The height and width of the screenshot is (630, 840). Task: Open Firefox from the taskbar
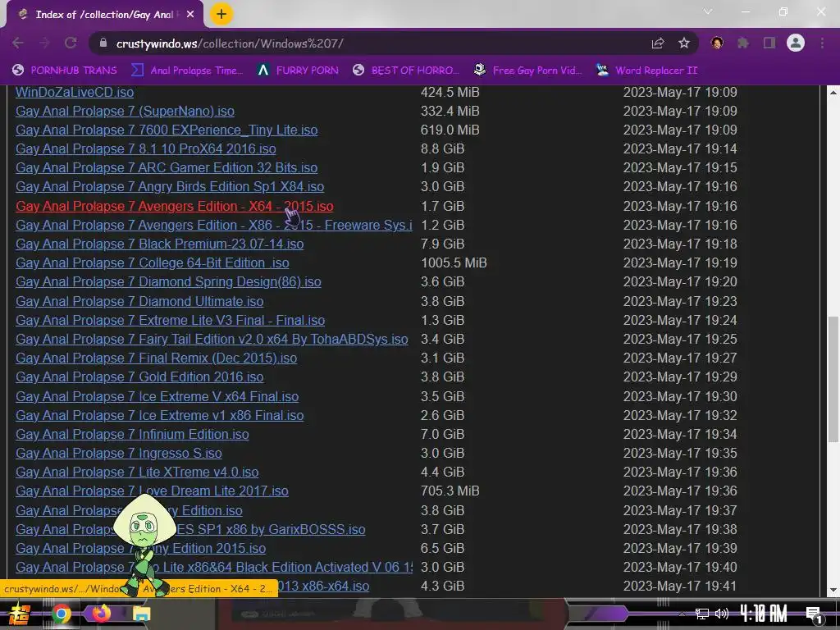point(101,614)
